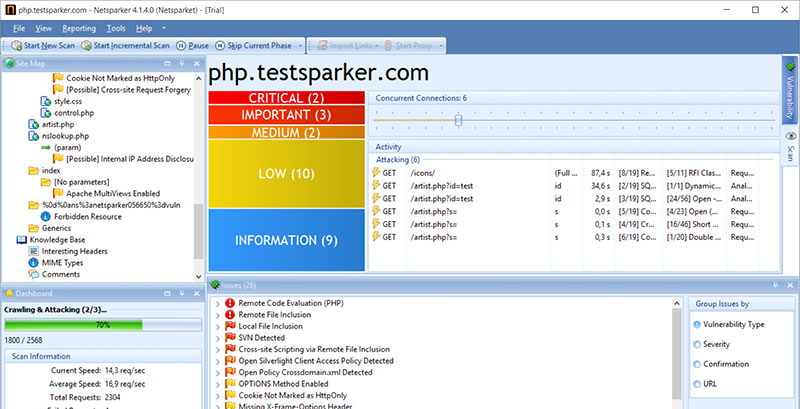
Task: Click the red Remote Code Evaluation issue icon
Action: [230, 302]
